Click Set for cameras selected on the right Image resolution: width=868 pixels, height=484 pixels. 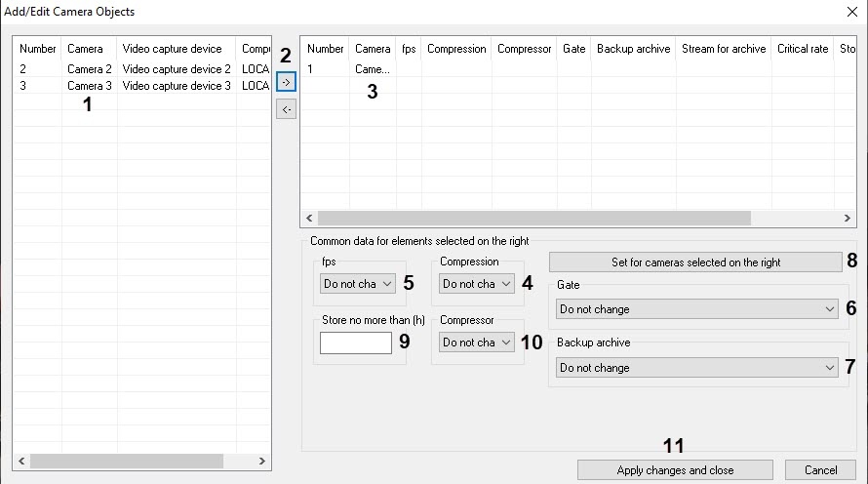coord(695,262)
